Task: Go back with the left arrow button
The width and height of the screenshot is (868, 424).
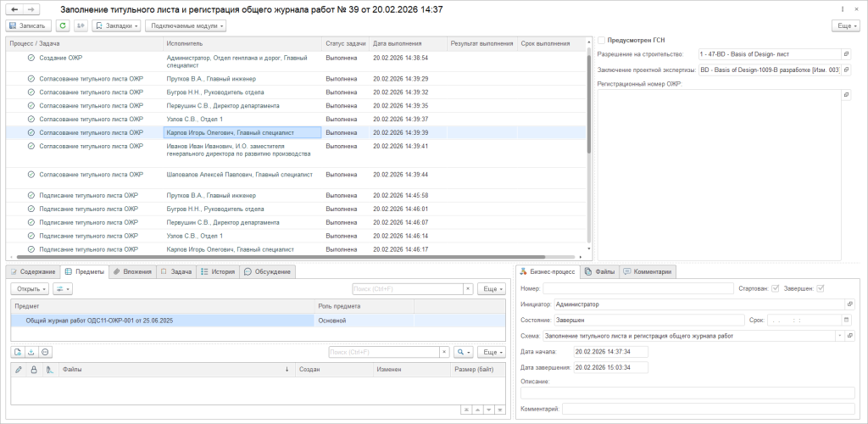Action: pyautogui.click(x=14, y=10)
